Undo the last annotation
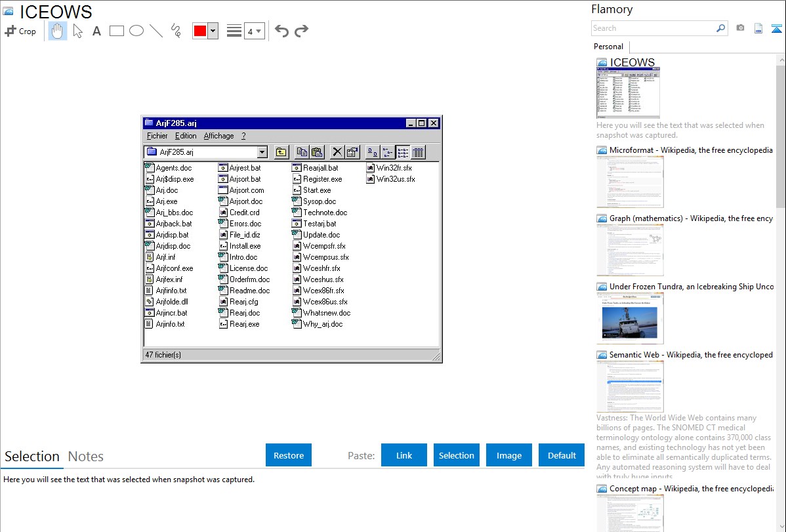Viewport: 786px width, 532px height. [x=281, y=31]
